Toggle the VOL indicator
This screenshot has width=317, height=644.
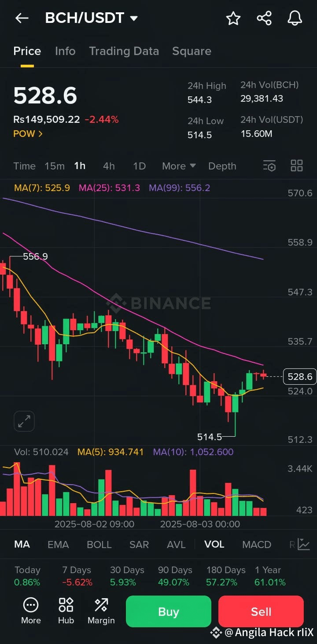pyautogui.click(x=214, y=544)
